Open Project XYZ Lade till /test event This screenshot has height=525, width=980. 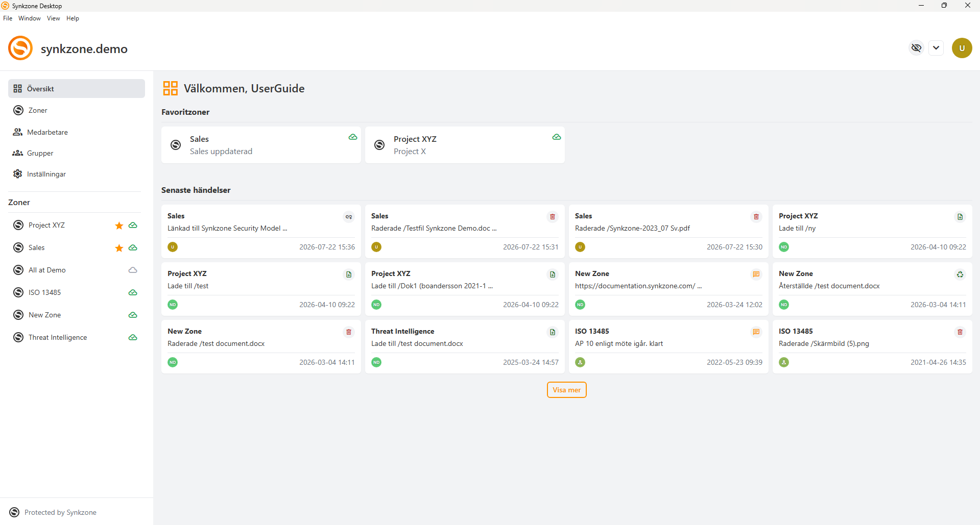click(x=261, y=289)
